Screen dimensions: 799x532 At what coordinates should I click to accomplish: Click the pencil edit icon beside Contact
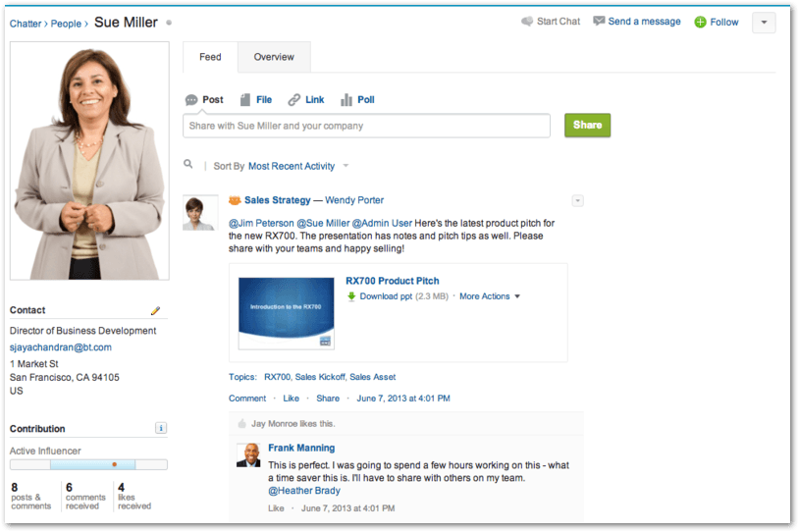coord(155,310)
